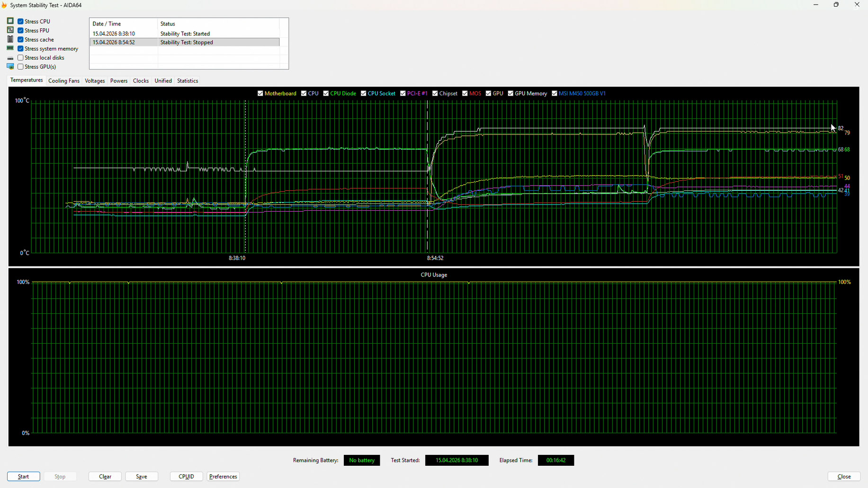This screenshot has width=868, height=488.
Task: Hide the Motherboard temperature graph line
Action: 260,93
